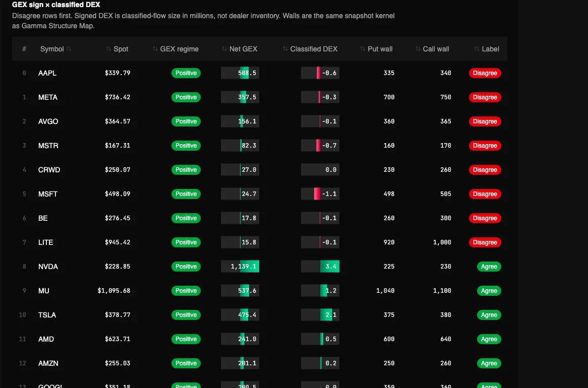Click NVDA's Agree label badge
The width and height of the screenshot is (588, 388).
(x=489, y=267)
